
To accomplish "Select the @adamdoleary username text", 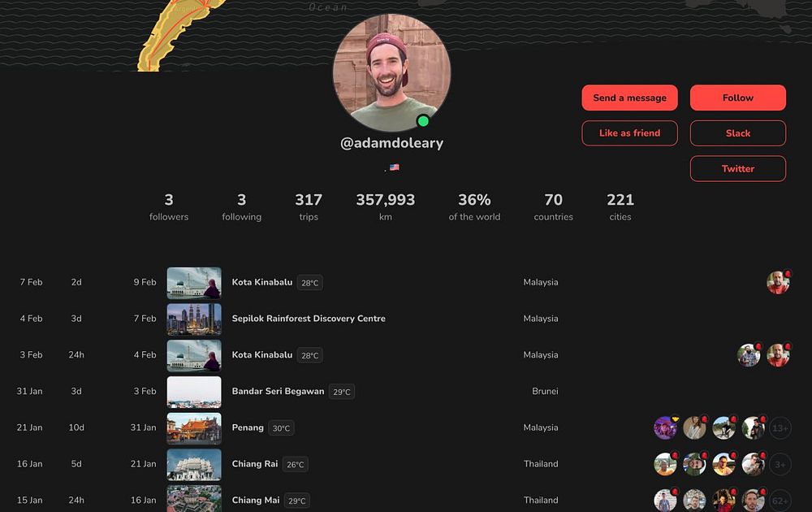I will pyautogui.click(x=391, y=143).
